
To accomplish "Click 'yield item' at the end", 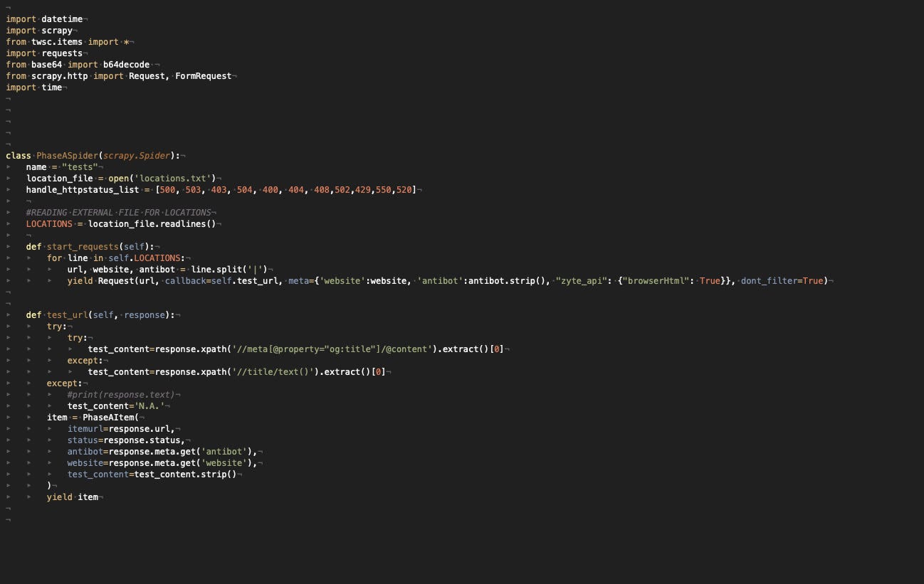I will [x=73, y=497].
